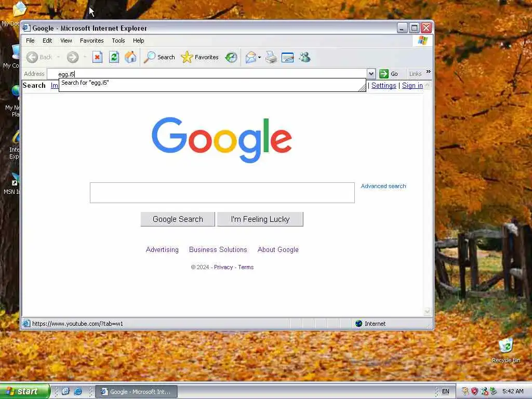Click the vertical scrollbar down arrow
532x399 pixels.
pos(428,311)
